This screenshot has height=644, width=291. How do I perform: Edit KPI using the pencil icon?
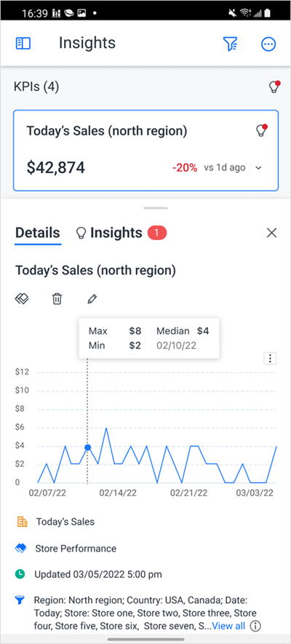click(92, 299)
